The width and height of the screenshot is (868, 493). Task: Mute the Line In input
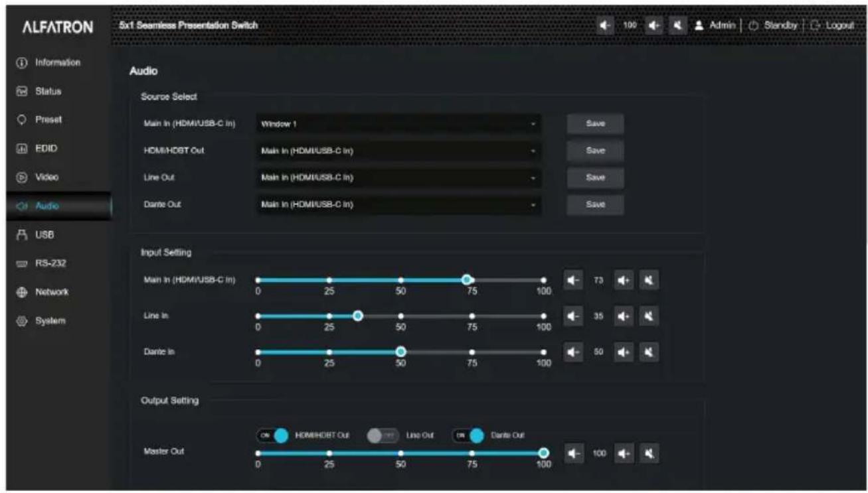tap(649, 317)
